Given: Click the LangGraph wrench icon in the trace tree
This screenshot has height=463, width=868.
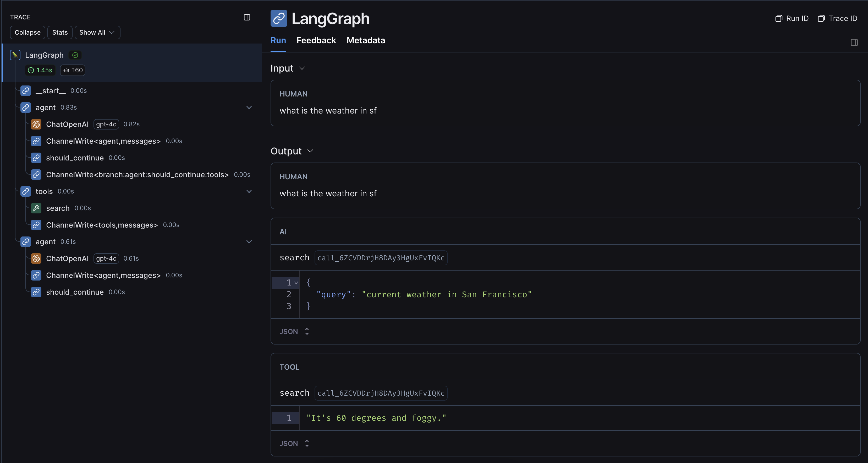Looking at the screenshot, I should click(x=15, y=55).
